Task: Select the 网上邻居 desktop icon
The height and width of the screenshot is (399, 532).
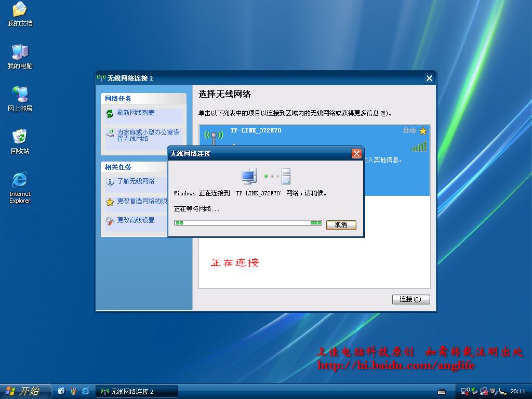Action: pos(20,99)
